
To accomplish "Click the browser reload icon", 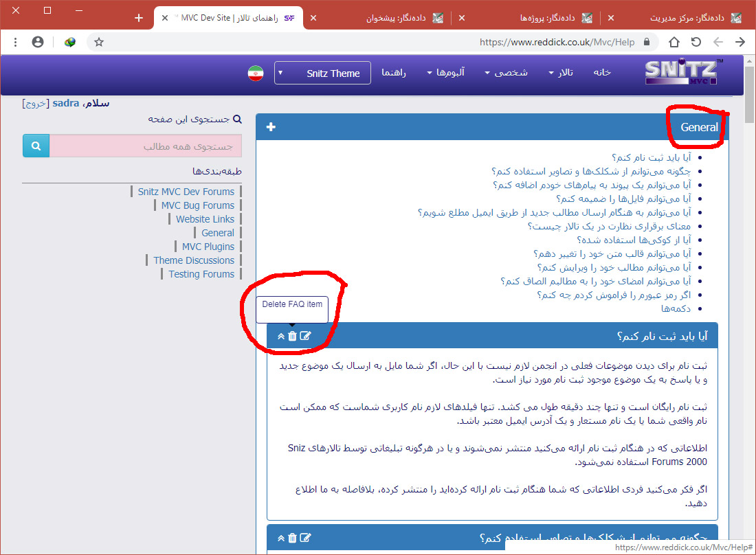I will coord(696,42).
